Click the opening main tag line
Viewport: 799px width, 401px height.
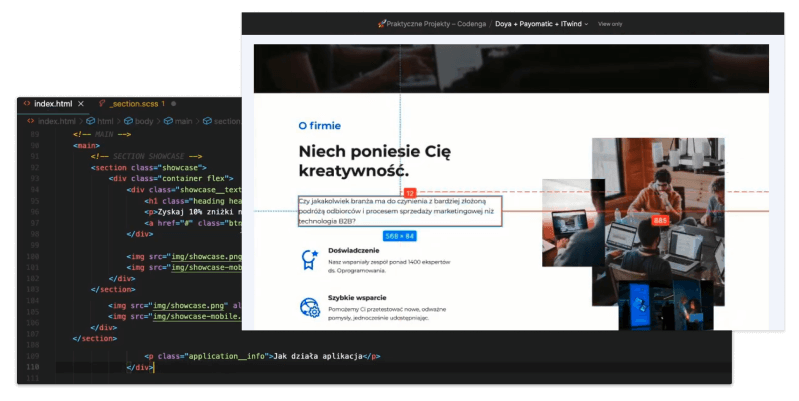(87, 145)
